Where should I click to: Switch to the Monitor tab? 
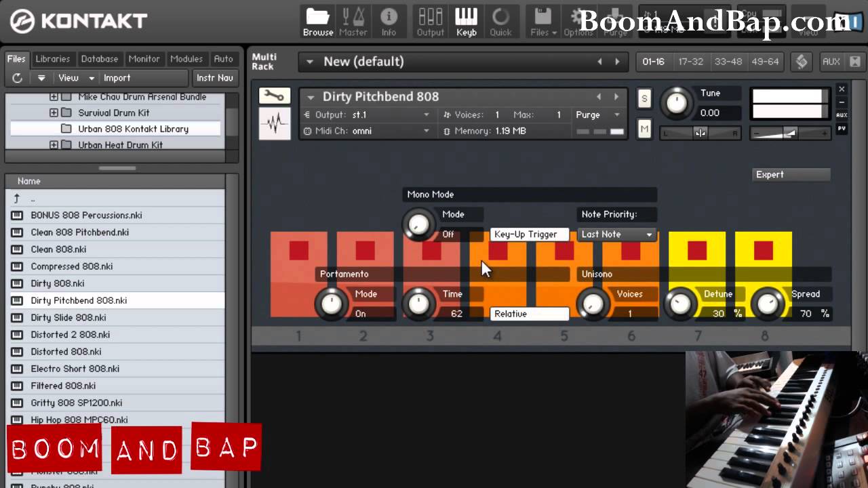pyautogui.click(x=144, y=59)
